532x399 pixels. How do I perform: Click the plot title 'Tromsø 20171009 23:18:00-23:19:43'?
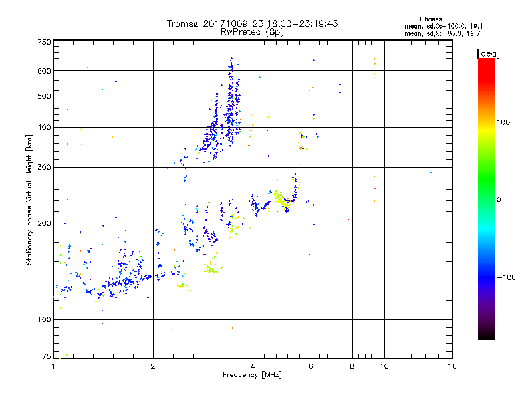252,23
